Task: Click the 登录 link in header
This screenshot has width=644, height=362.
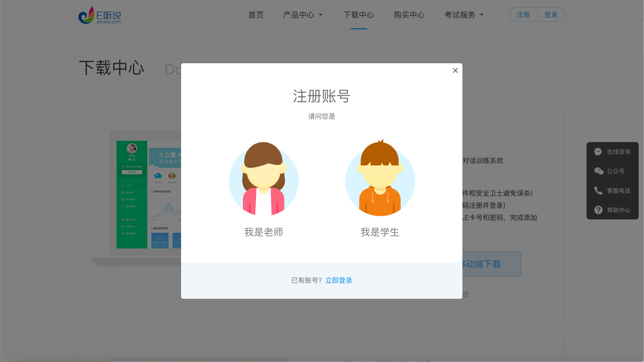Action: tap(551, 15)
